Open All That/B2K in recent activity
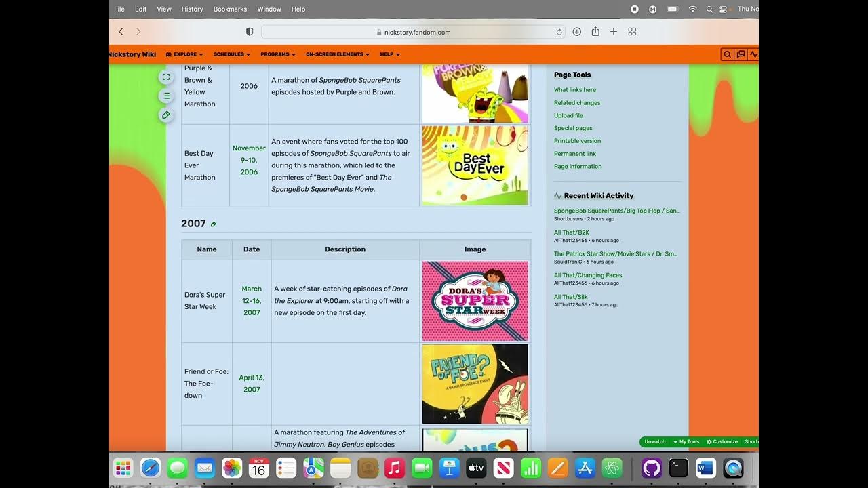Image resolution: width=868 pixels, height=488 pixels. pos(571,232)
